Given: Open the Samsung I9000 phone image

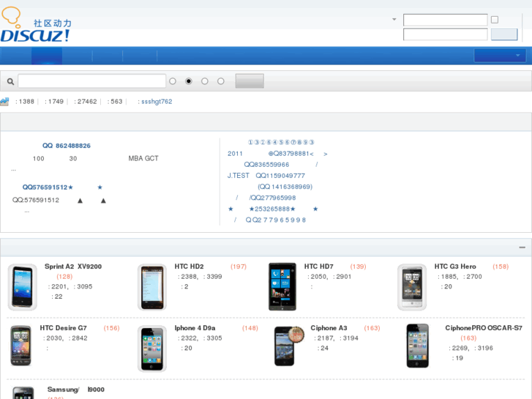Looking at the screenshot, I should tap(23, 392).
